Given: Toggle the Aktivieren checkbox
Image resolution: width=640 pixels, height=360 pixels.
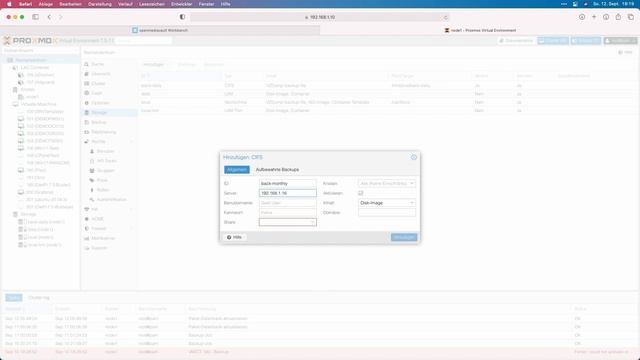Looking at the screenshot, I should pyautogui.click(x=360, y=193).
